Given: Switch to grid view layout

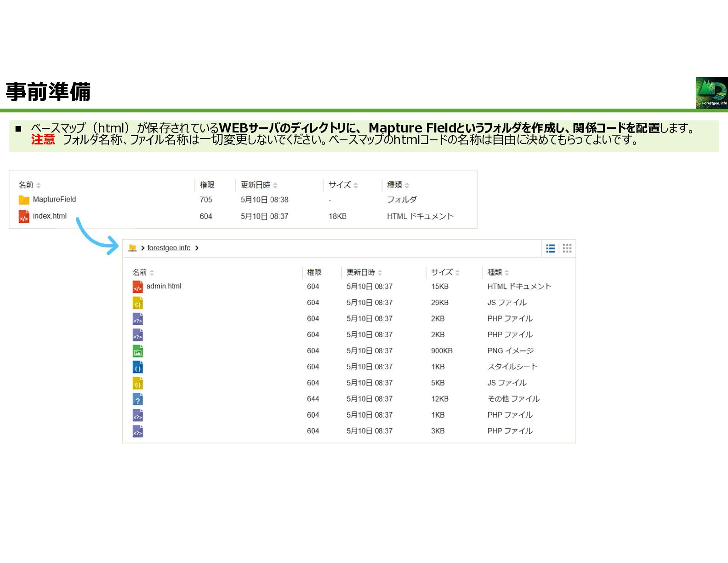Looking at the screenshot, I should pos(567,248).
